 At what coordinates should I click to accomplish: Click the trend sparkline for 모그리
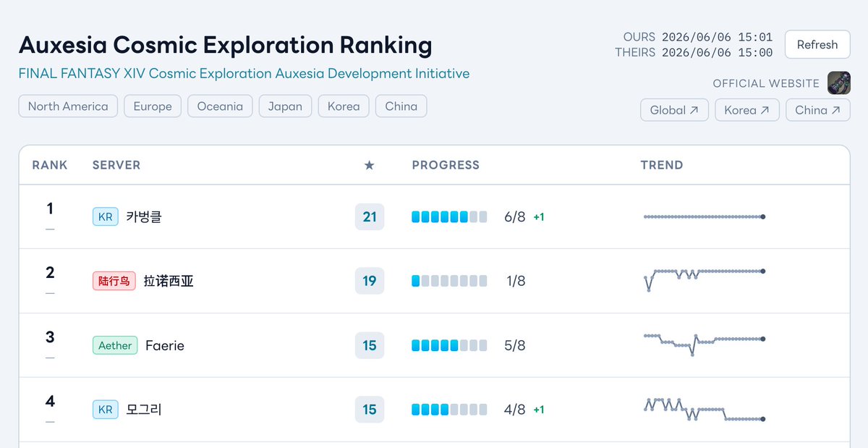(703, 410)
